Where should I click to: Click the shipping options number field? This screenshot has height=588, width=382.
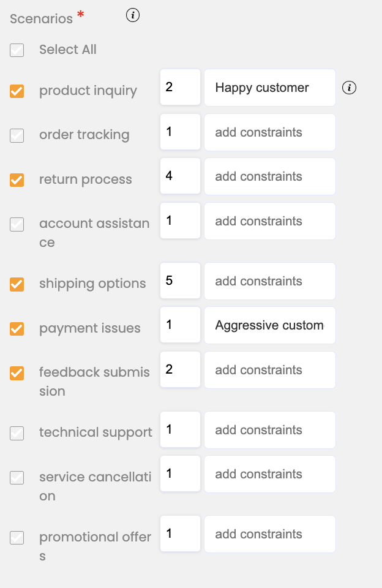coord(180,281)
